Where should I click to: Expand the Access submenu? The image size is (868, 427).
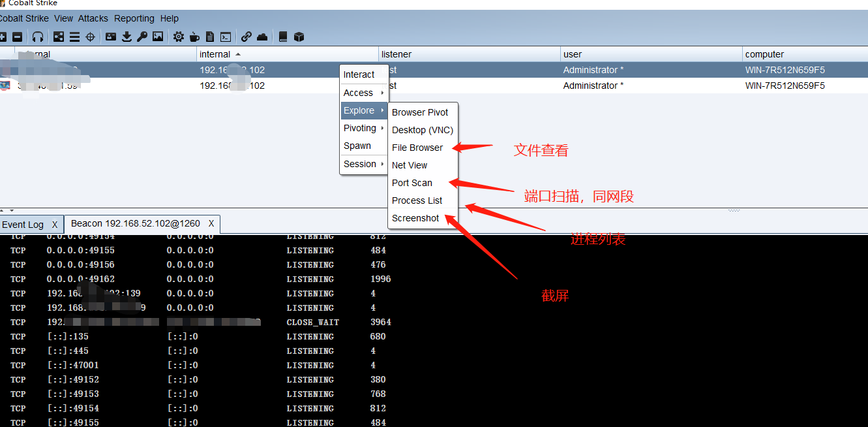coord(364,93)
